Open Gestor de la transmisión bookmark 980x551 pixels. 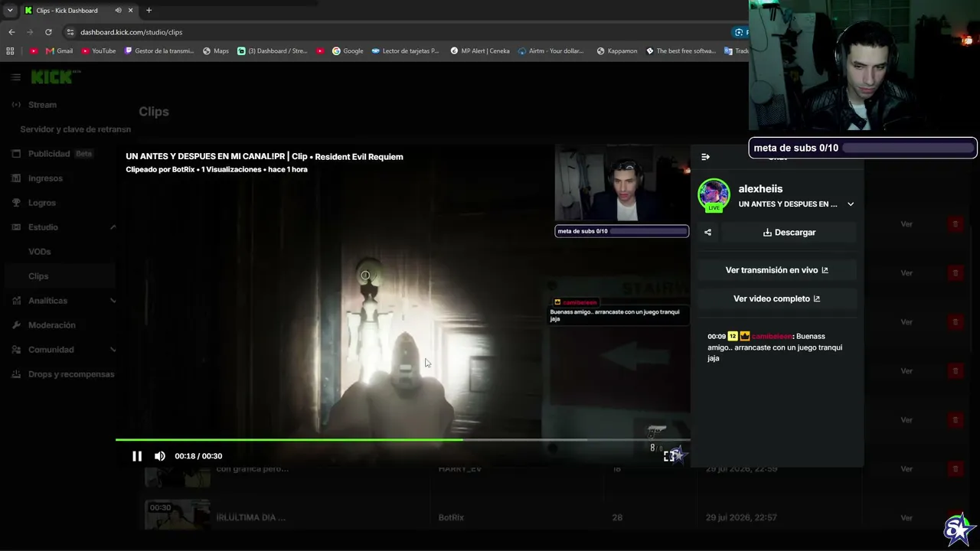point(159,51)
